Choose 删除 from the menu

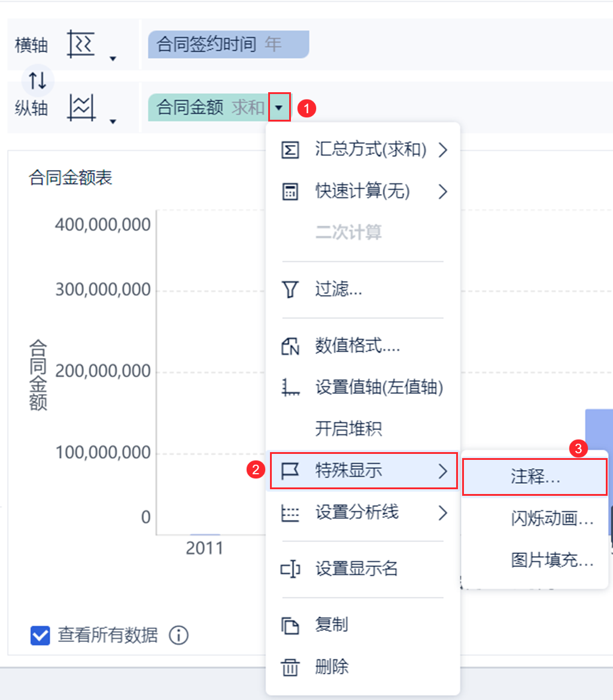363,668
